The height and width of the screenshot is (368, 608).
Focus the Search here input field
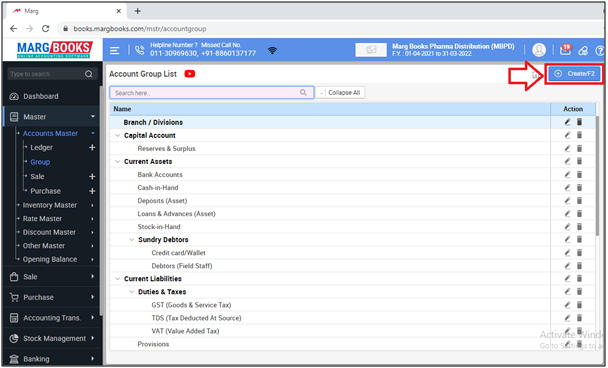tap(212, 93)
